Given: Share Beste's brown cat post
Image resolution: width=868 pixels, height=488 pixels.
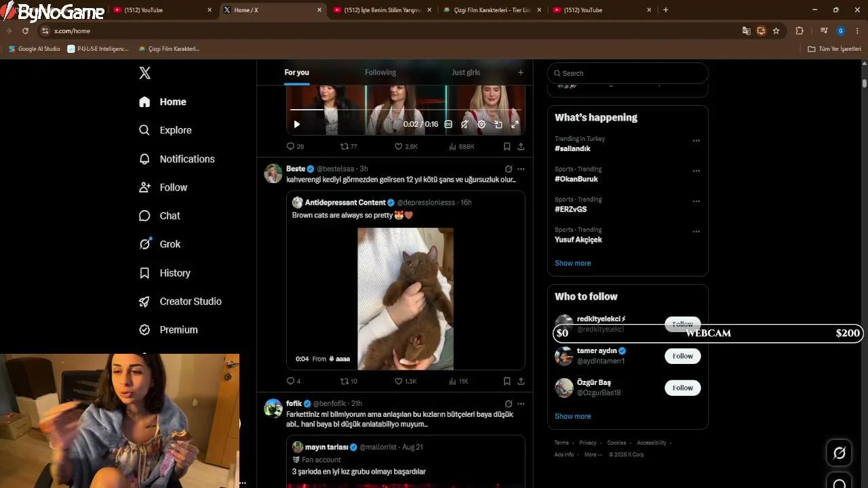Looking at the screenshot, I should pos(521,381).
